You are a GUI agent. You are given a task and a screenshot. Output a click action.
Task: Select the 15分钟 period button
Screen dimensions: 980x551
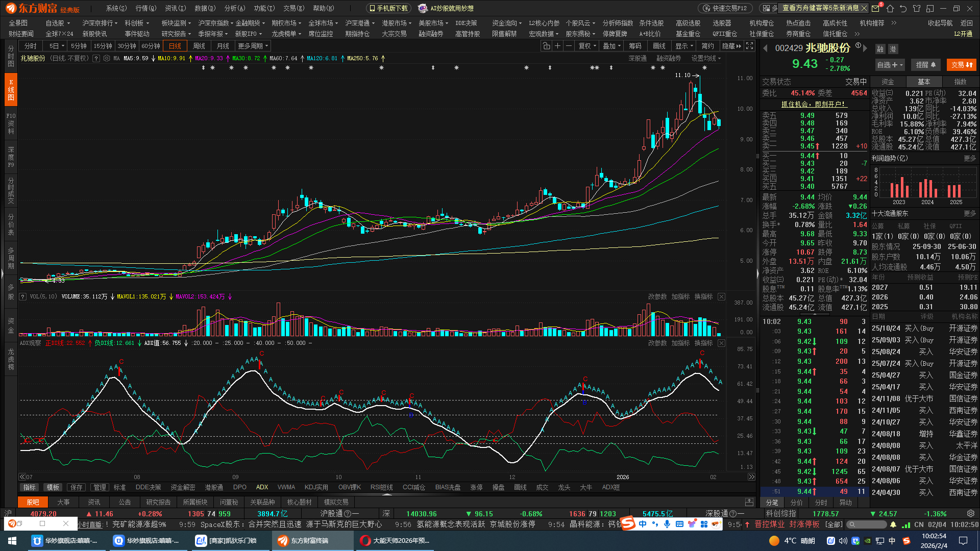(103, 46)
